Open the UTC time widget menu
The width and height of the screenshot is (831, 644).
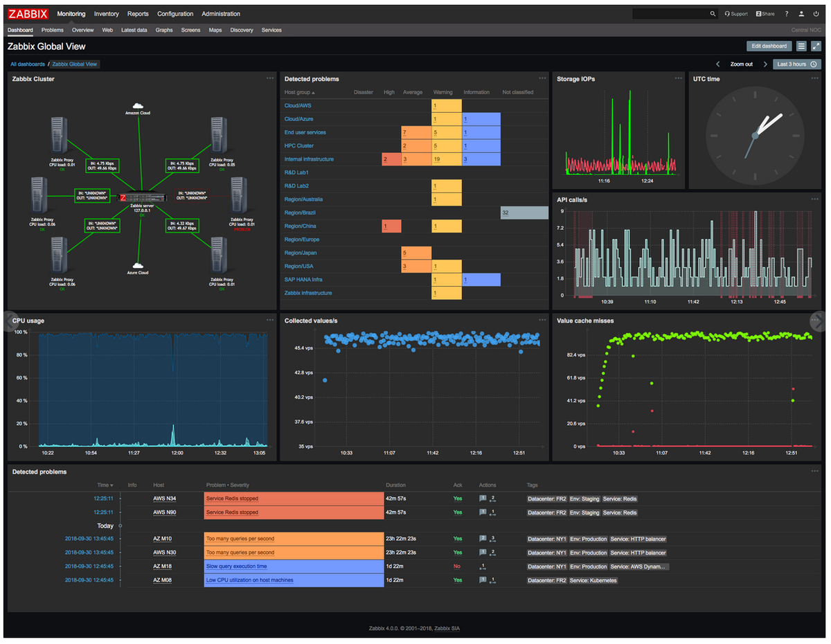pyautogui.click(x=814, y=78)
